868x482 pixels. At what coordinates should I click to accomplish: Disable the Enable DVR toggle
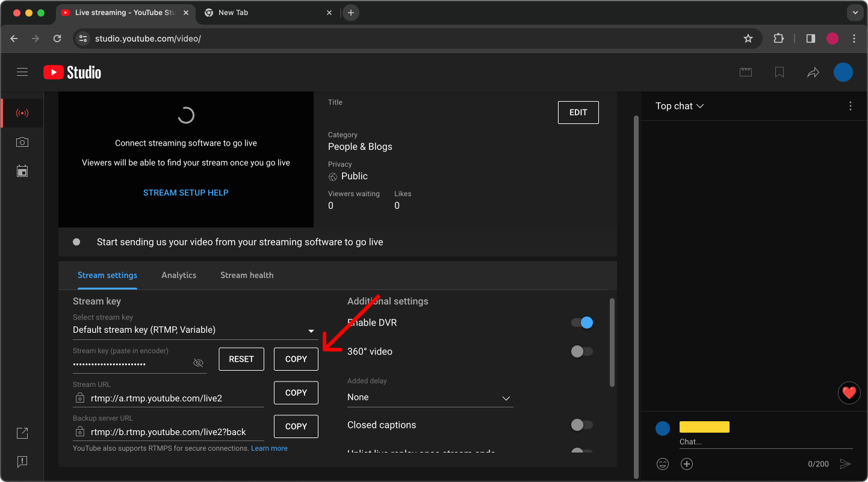coord(581,322)
